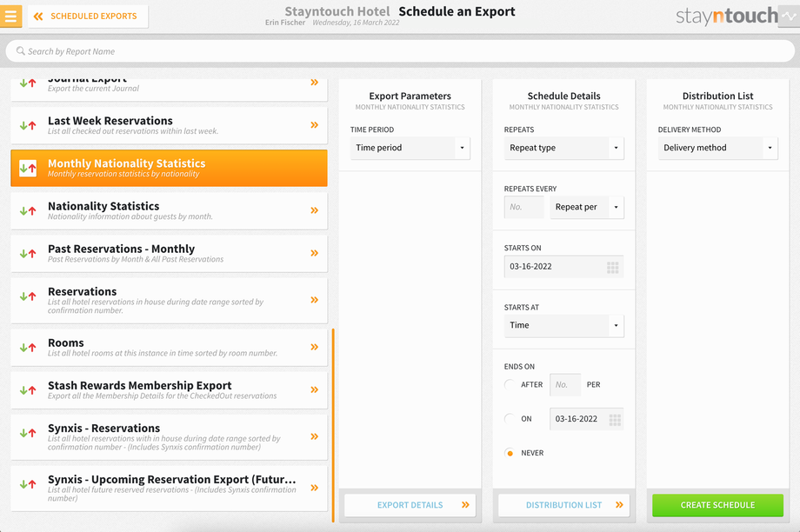Click export arrows icon for Rooms row
The image size is (800, 532).
pyautogui.click(x=28, y=348)
